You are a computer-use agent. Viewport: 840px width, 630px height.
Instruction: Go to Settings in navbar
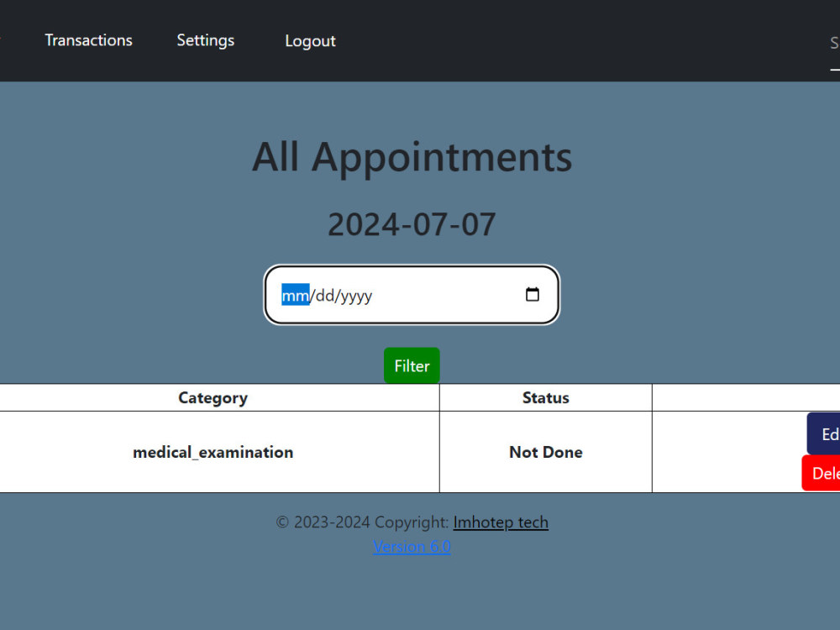click(x=206, y=40)
